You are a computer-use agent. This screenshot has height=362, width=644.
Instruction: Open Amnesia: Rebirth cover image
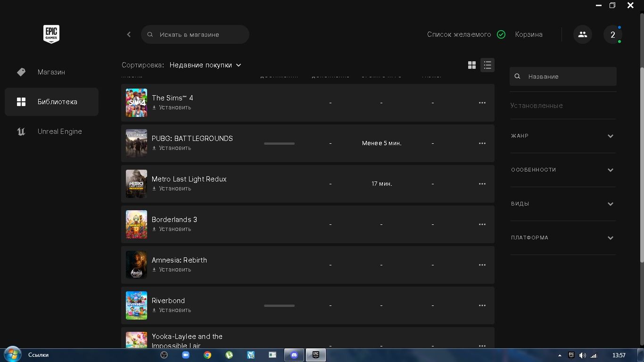click(x=136, y=265)
